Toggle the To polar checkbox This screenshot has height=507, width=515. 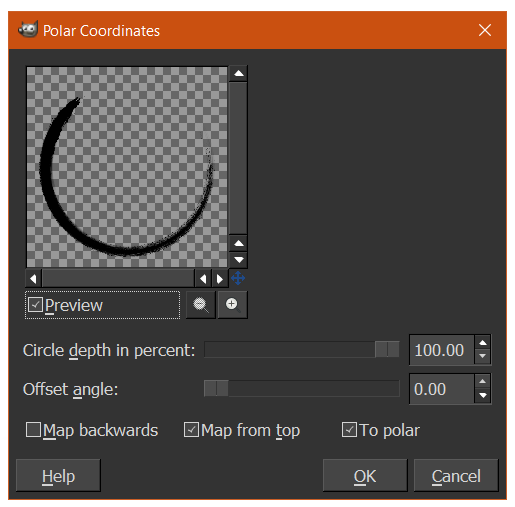pyautogui.click(x=349, y=429)
